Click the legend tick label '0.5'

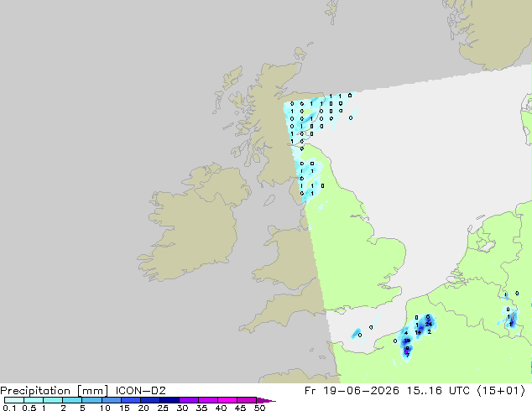click(29, 408)
